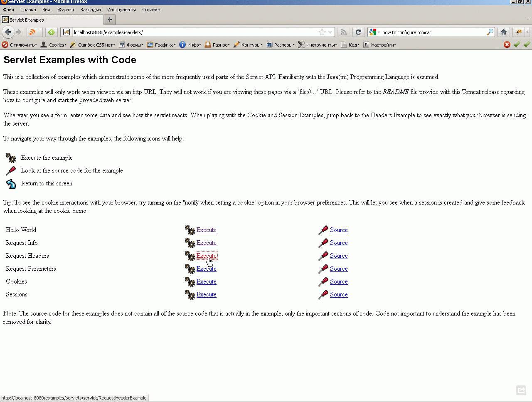Expand the Инструменты developer toolbar dropdown
532x402 pixels.
pos(318,44)
